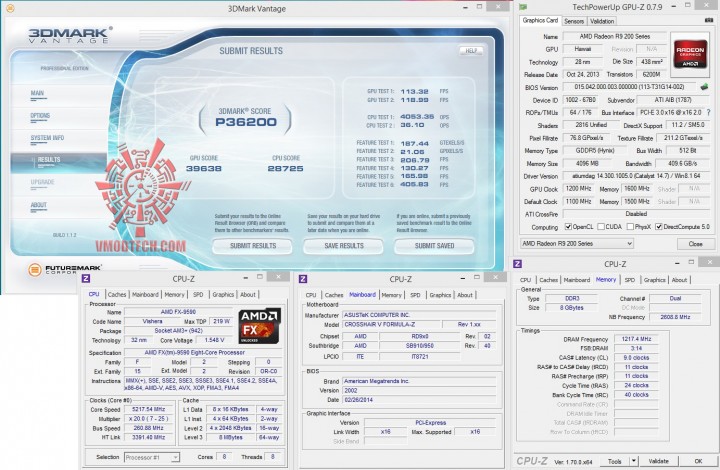This screenshot has width=720, height=470.
Task: Click the GPU-Z camera screenshot icon
Action: [709, 20]
